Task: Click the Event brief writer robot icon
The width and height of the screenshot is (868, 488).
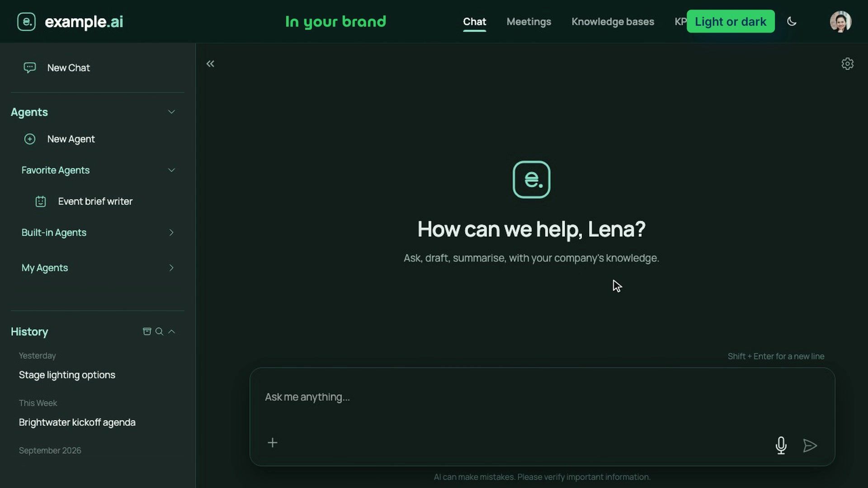Action: pos(41,202)
